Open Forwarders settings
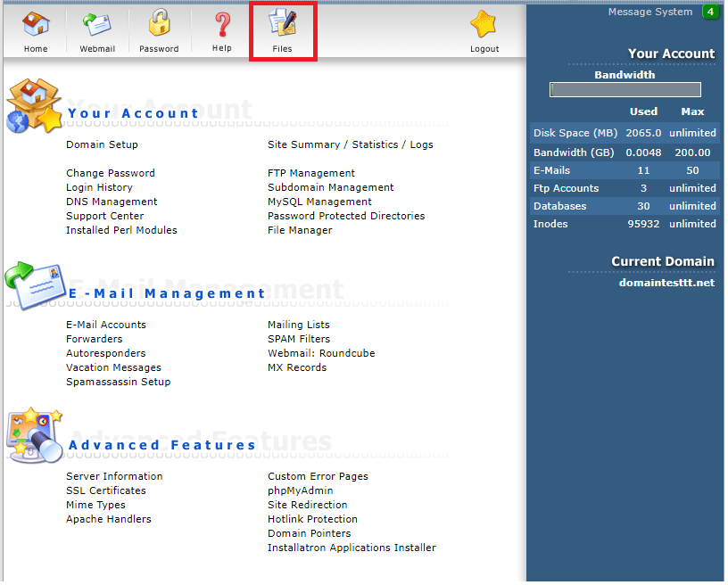 pos(95,340)
